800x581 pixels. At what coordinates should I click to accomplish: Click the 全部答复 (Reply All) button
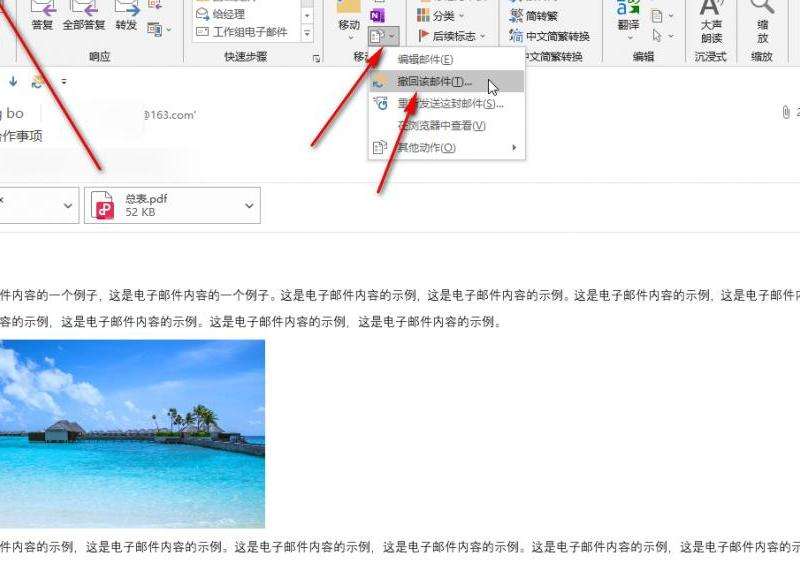click(x=84, y=15)
